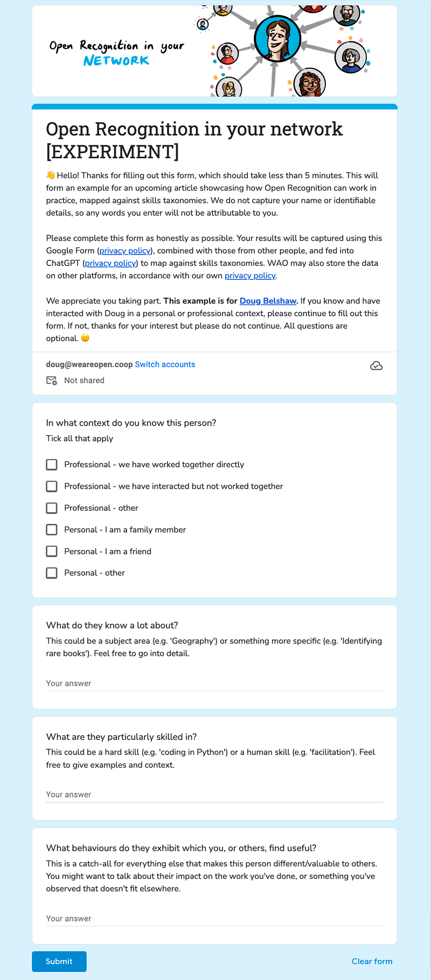
Task: Click the 'Not shared' record icon
Action: (x=51, y=380)
